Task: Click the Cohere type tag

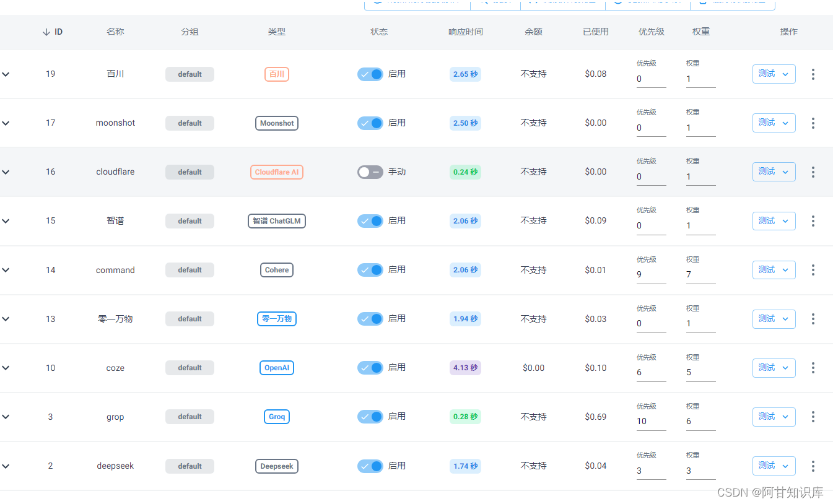Action: pyautogui.click(x=277, y=270)
